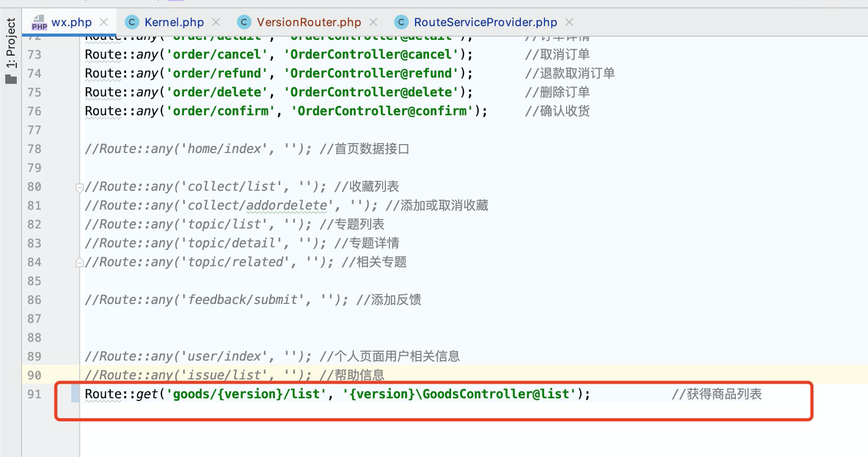Click the commented topic/related route line

[245, 262]
